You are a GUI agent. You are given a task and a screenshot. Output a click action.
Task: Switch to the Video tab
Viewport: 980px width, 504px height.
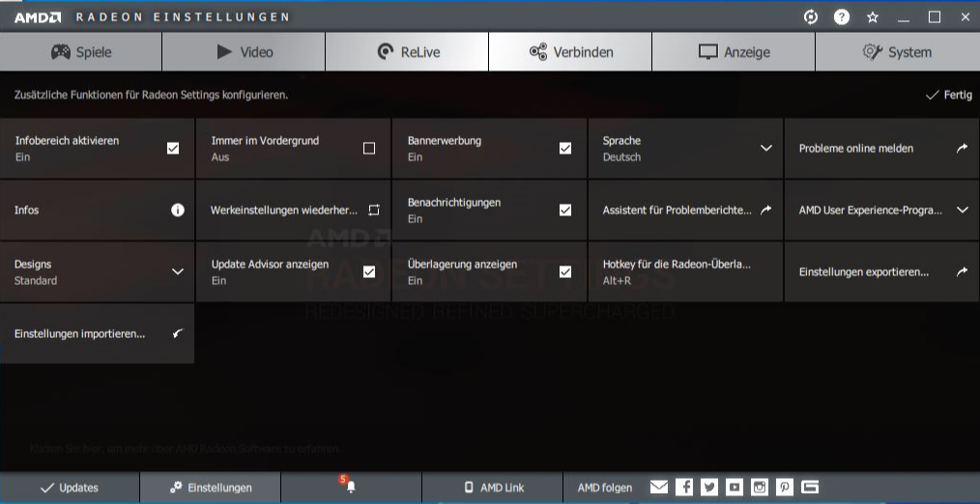tap(244, 52)
